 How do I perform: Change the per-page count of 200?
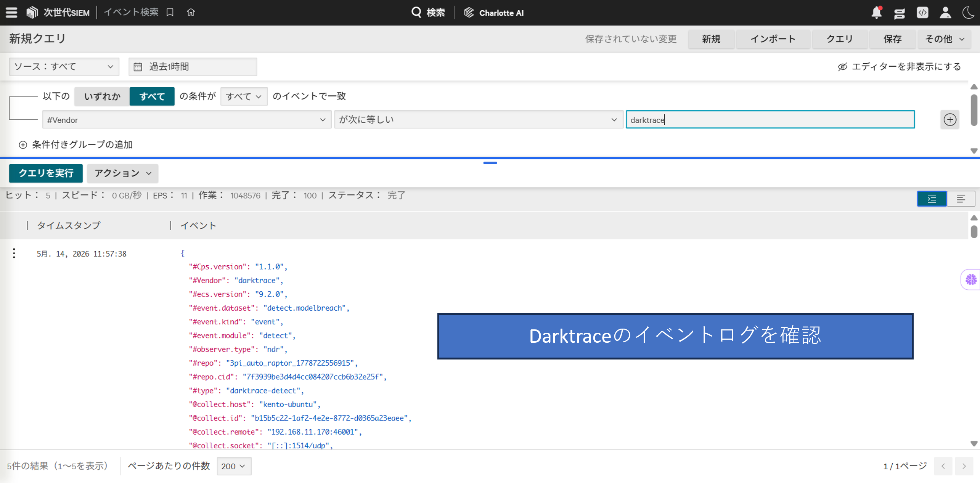click(234, 466)
